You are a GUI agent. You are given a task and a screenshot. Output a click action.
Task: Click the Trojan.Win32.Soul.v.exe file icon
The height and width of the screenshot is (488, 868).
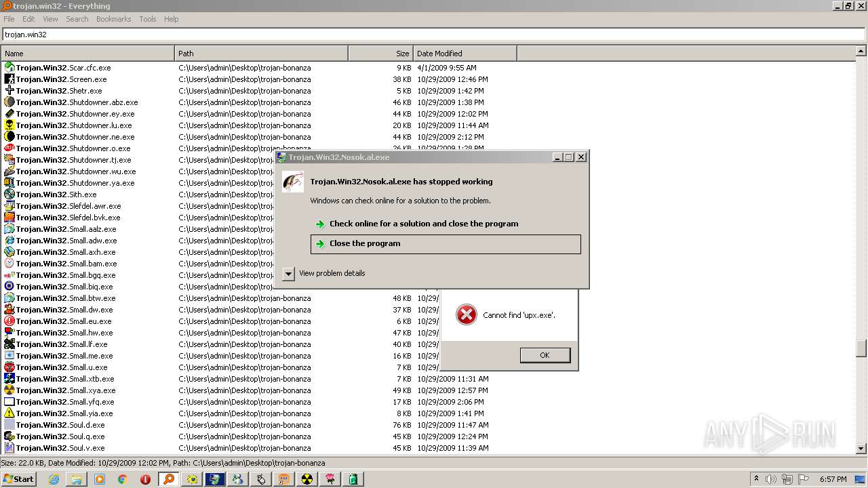[x=9, y=448]
